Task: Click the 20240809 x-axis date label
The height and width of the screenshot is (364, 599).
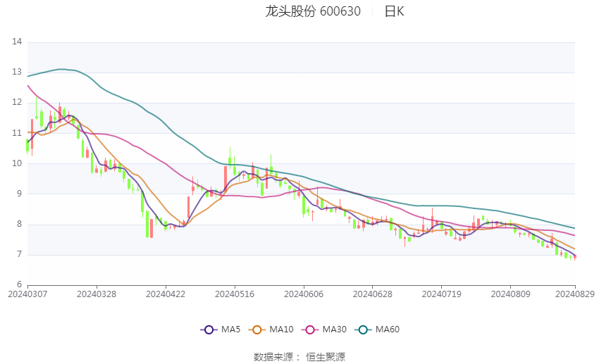Action: (x=511, y=294)
